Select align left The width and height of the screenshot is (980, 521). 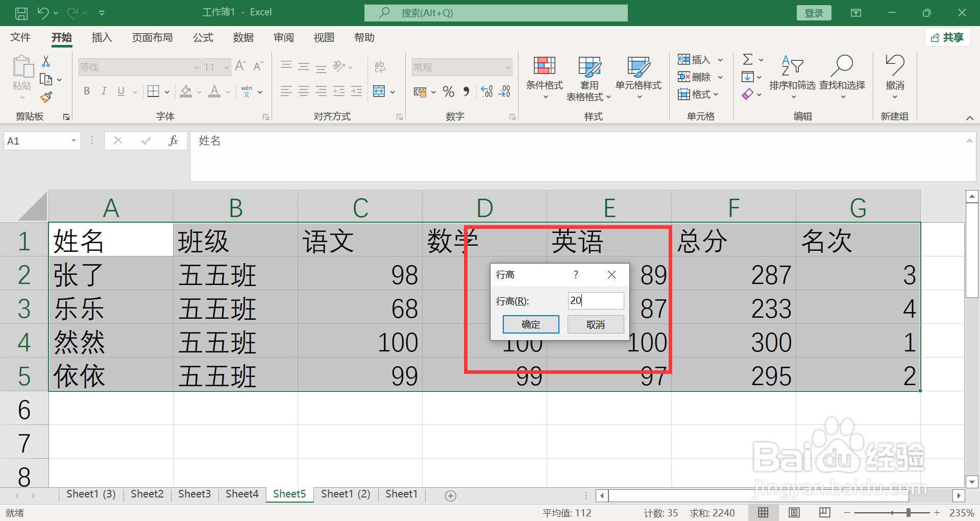click(x=286, y=91)
